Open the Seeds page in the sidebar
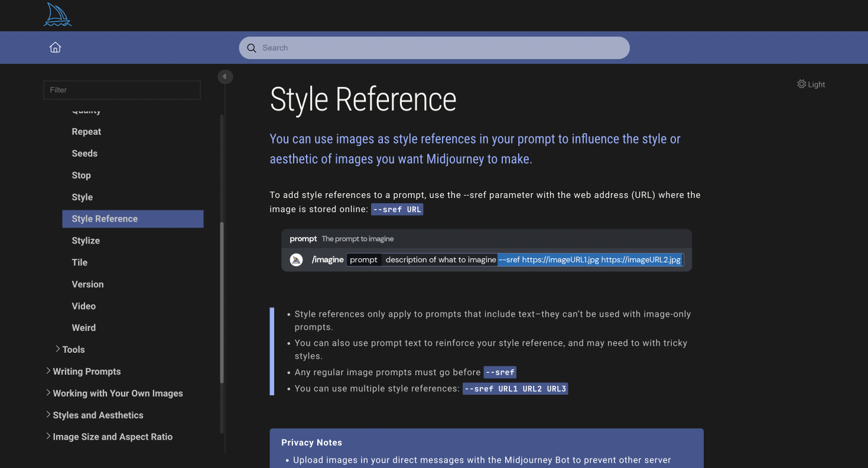This screenshot has width=868, height=468. [x=84, y=154]
